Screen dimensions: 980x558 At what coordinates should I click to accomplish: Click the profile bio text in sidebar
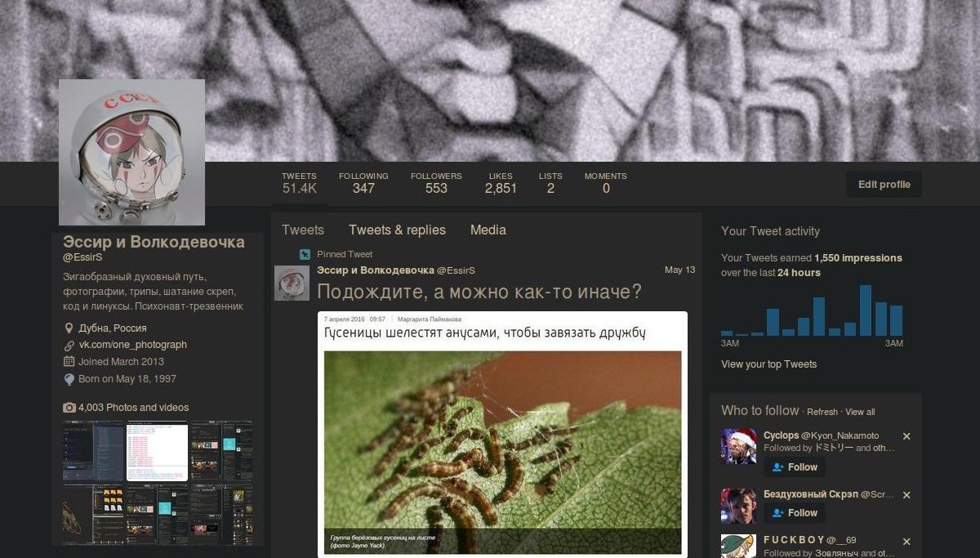pyautogui.click(x=153, y=292)
